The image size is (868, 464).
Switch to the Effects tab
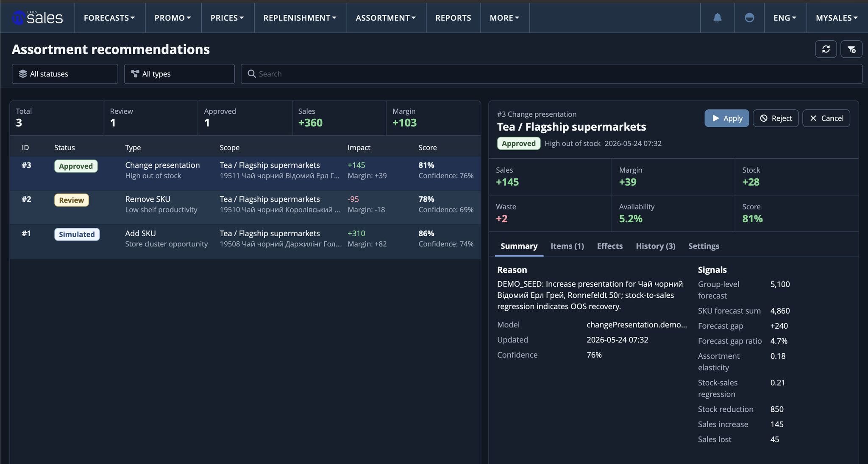(x=609, y=246)
